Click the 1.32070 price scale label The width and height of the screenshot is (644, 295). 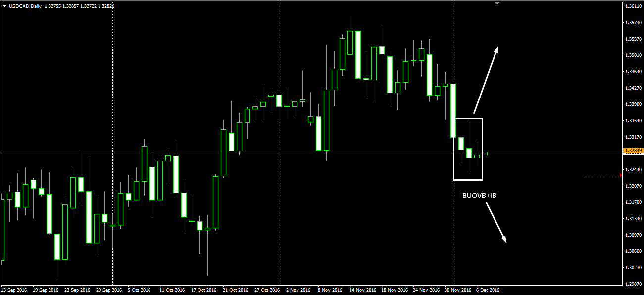pyautogui.click(x=633, y=186)
